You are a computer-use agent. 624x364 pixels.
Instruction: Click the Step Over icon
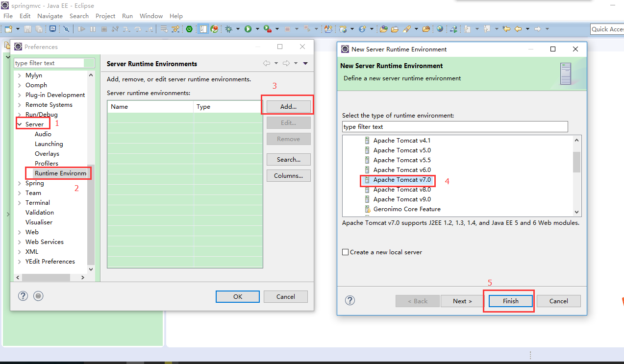tap(138, 29)
